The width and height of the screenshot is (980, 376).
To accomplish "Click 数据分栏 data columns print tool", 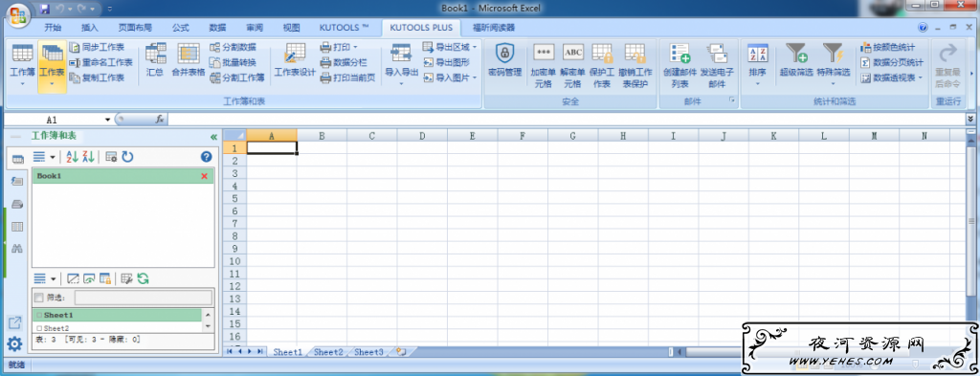I will tap(344, 62).
